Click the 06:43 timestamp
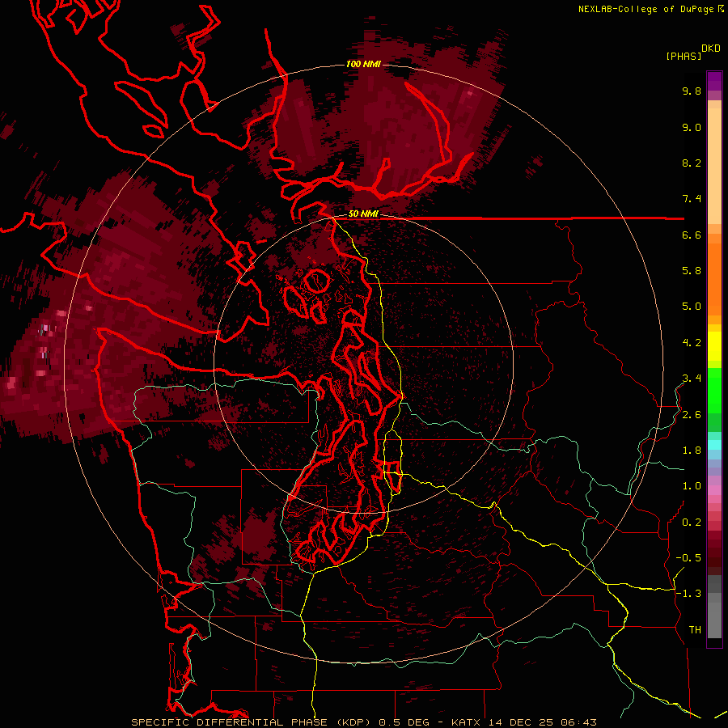Viewport: 728px width, 728px height. coord(578,722)
